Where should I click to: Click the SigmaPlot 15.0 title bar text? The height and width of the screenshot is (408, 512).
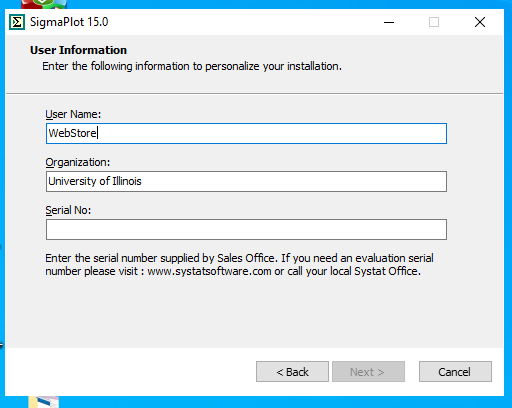click(69, 22)
